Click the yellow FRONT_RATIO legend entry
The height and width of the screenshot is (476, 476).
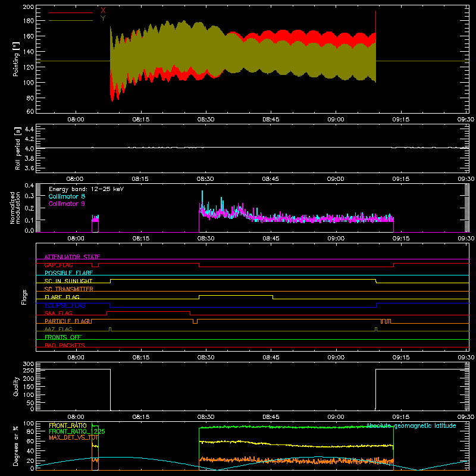(x=68, y=425)
